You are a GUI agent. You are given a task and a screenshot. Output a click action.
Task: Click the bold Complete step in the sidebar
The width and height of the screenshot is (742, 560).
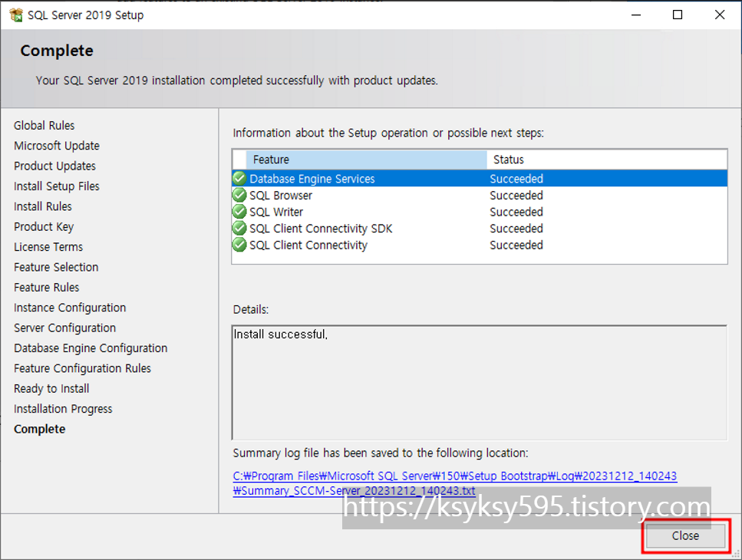pos(40,429)
